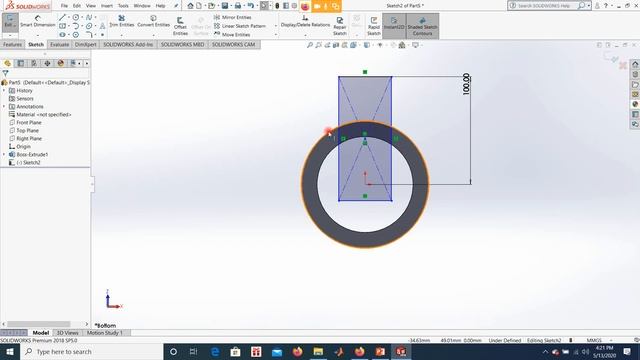Open the Line tool dropdown arrow

coord(69,18)
